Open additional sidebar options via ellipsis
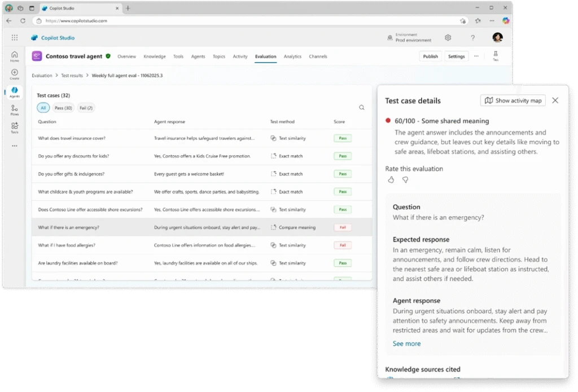 (14, 146)
